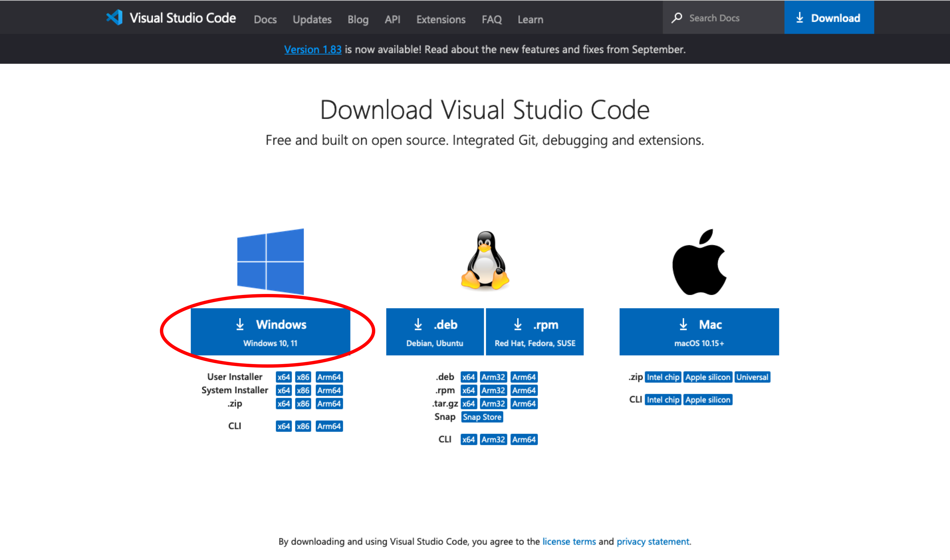Download the Mac macOS 10.15+ build
The height and width of the screenshot is (560, 950).
[x=699, y=332]
